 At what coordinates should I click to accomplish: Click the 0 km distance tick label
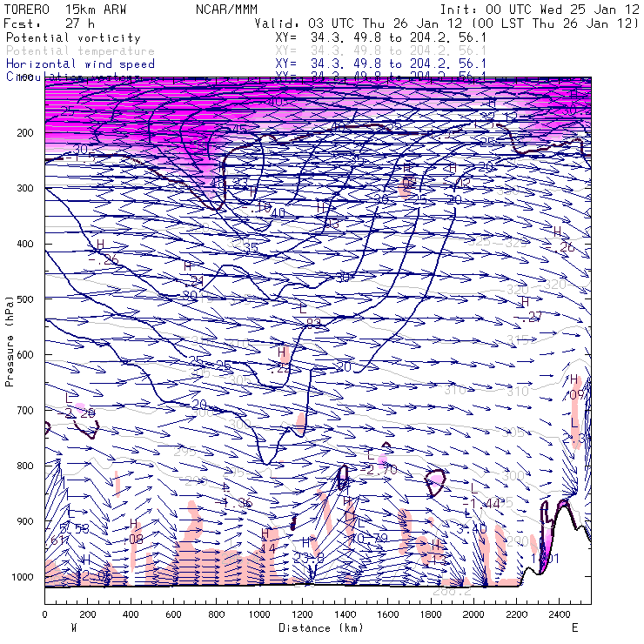pyautogui.click(x=44, y=614)
